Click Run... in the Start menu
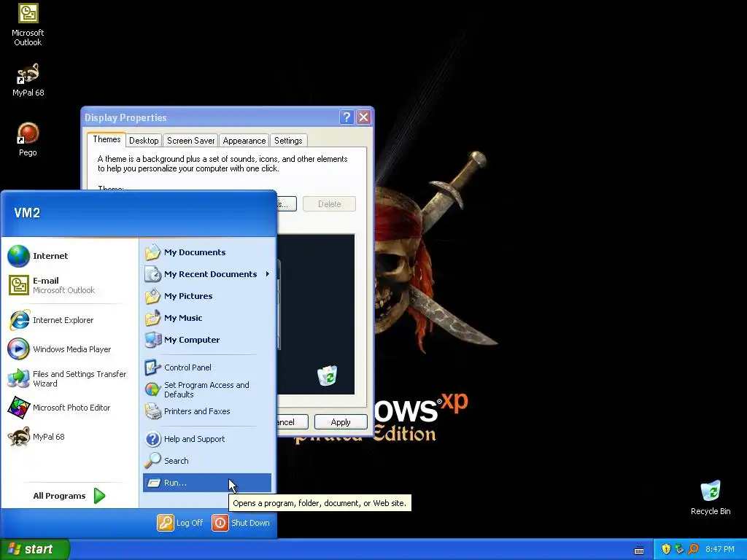The width and height of the screenshot is (747, 560). (x=206, y=483)
